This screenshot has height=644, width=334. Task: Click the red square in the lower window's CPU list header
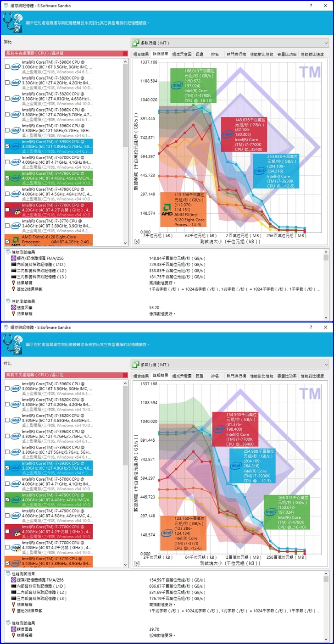125,375
